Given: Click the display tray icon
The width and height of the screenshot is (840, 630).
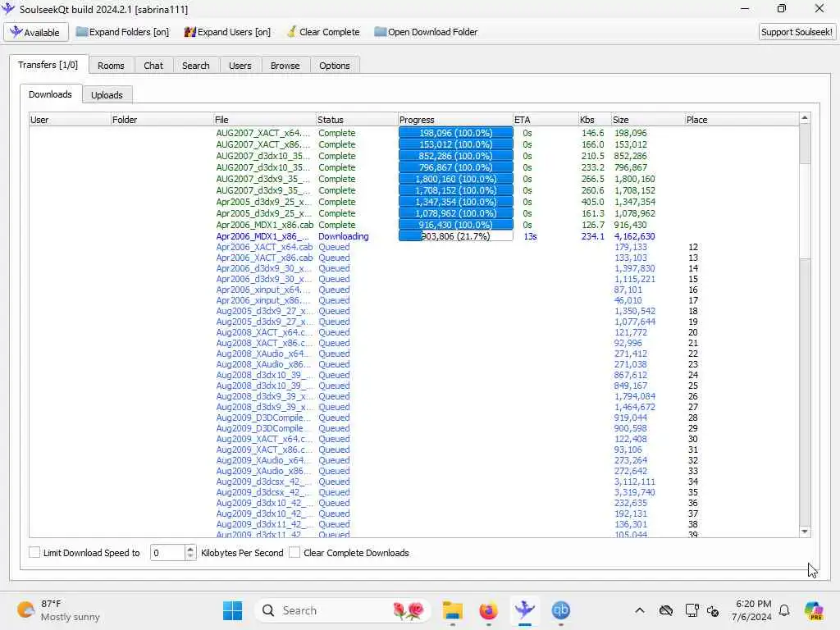Looking at the screenshot, I should click(692, 610).
